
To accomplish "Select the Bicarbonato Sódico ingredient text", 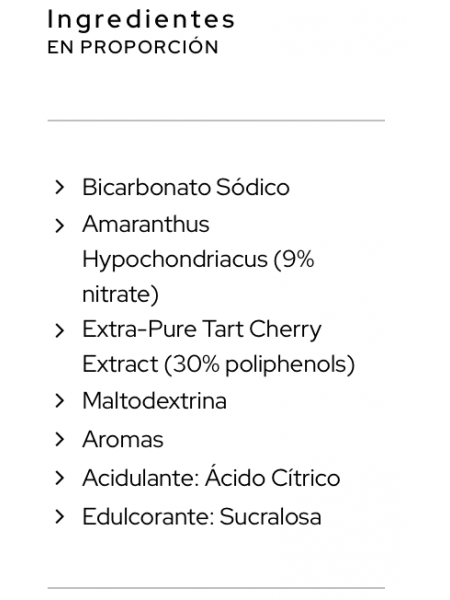I will tap(186, 187).
